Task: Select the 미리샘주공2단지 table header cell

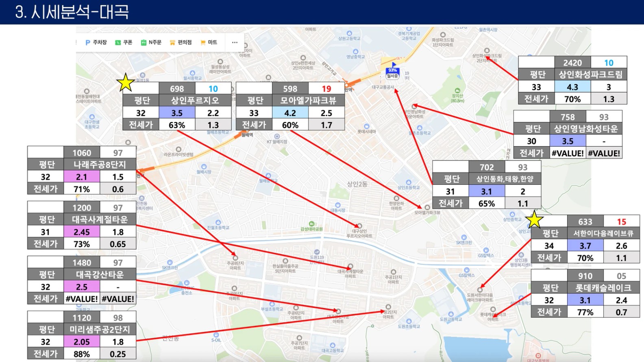Action: pos(100,329)
